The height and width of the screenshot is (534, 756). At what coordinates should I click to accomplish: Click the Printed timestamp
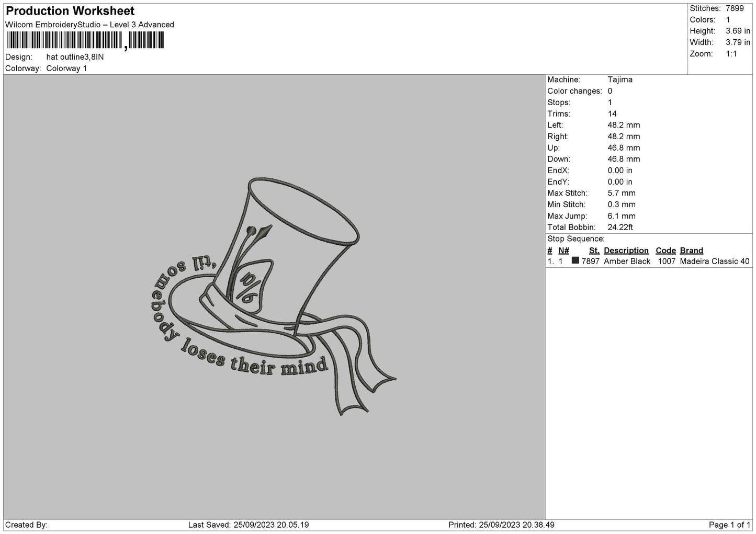(x=502, y=525)
